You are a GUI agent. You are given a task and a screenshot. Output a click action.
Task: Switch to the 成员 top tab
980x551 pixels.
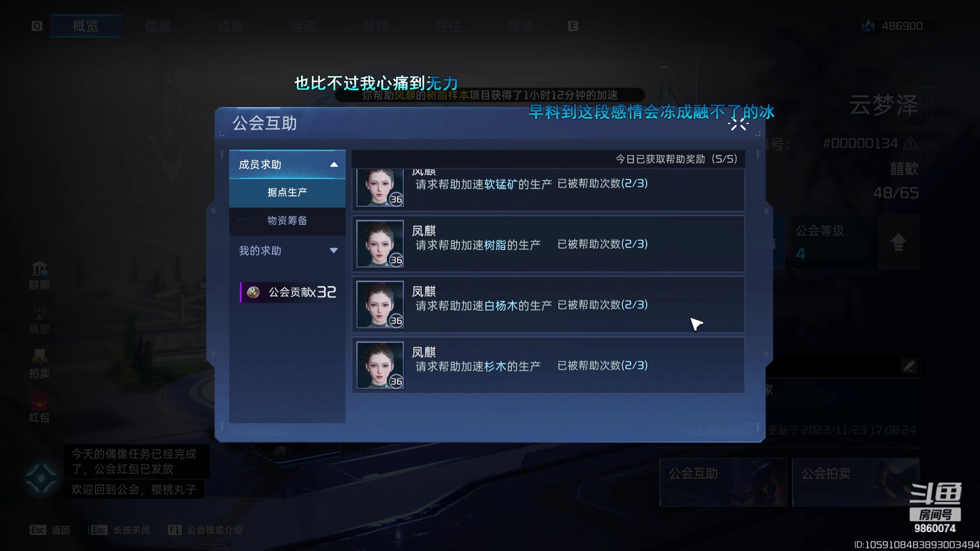230,26
